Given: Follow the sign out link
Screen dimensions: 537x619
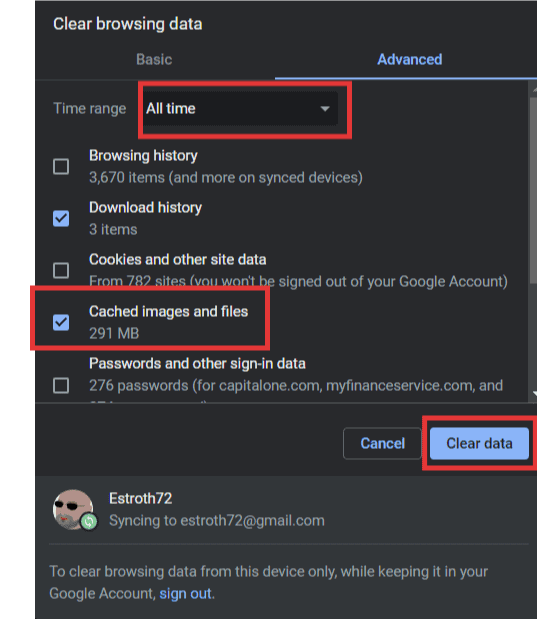Looking at the screenshot, I should coord(185,593).
